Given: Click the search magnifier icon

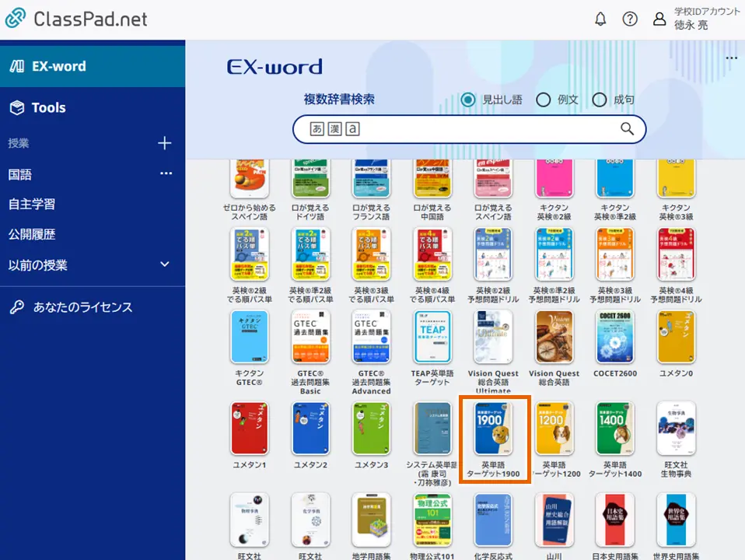Looking at the screenshot, I should tap(627, 129).
